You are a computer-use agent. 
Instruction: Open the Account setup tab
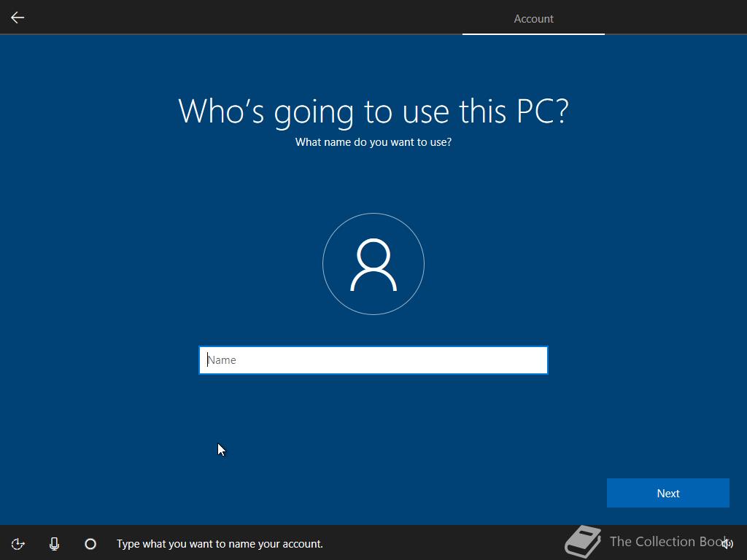(533, 18)
